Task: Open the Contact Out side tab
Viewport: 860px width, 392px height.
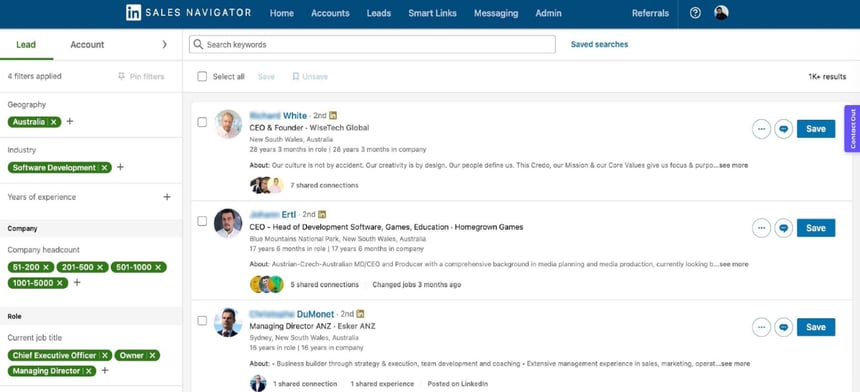Action: 852,129
